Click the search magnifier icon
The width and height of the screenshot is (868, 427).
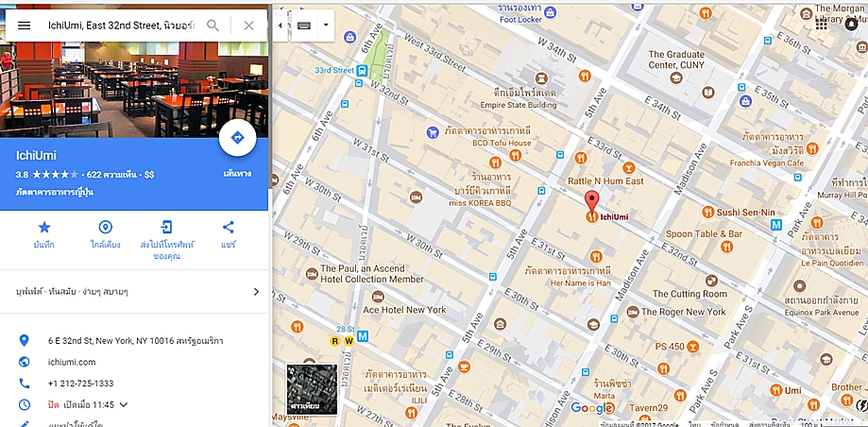click(x=213, y=26)
